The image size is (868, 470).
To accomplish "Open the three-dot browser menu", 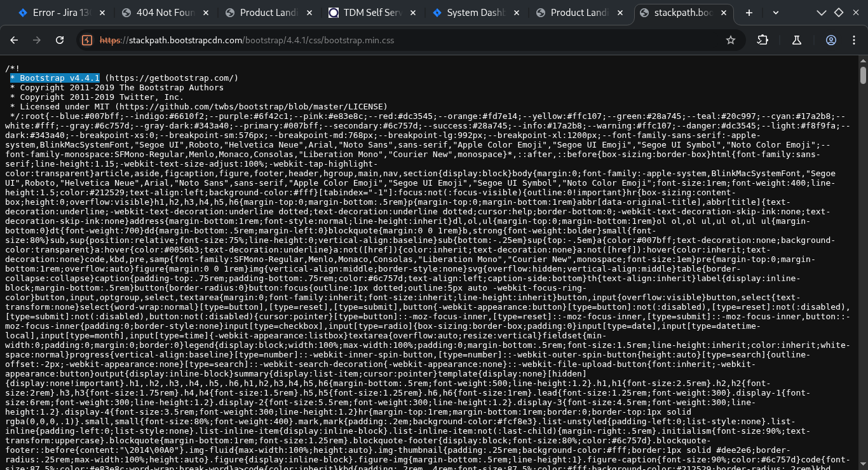I will [x=853, y=40].
